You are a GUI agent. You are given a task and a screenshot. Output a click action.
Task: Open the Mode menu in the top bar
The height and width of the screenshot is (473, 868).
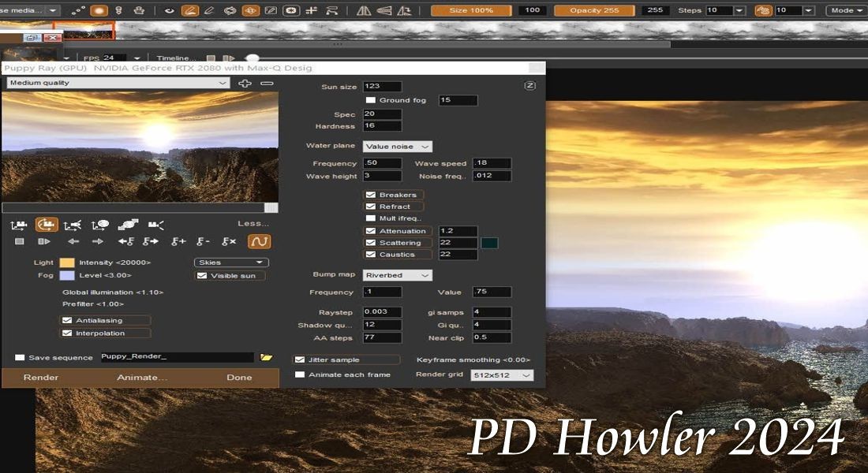846,10
